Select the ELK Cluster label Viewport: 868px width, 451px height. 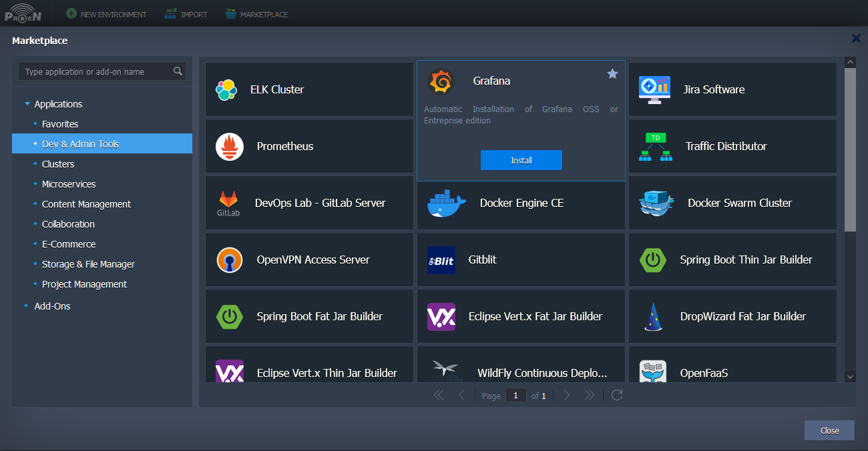[x=277, y=89]
